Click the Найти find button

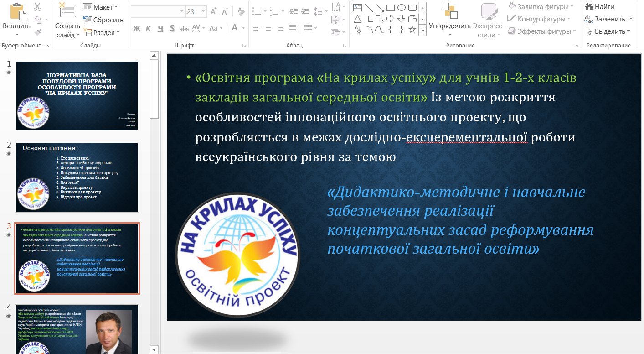(x=599, y=7)
